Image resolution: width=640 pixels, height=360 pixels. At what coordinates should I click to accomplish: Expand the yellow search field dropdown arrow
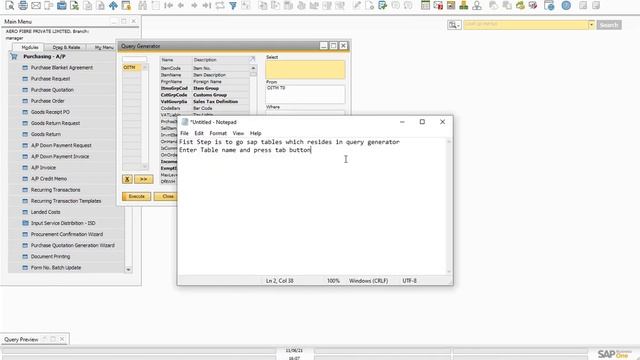click(591, 25)
